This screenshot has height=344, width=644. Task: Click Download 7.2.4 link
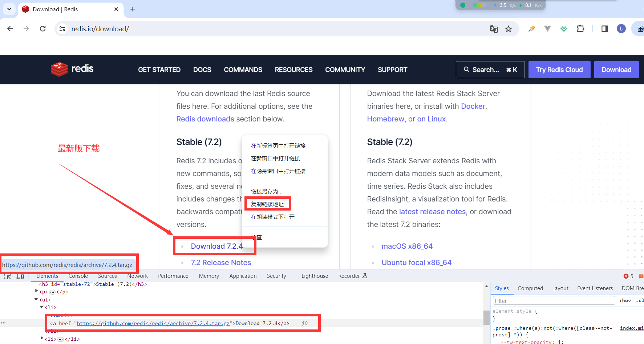tap(216, 246)
